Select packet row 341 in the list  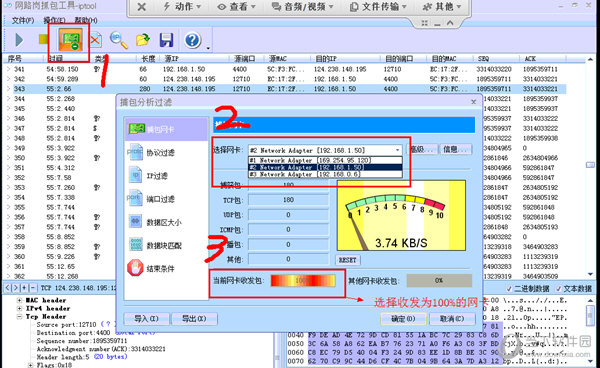coord(285,69)
